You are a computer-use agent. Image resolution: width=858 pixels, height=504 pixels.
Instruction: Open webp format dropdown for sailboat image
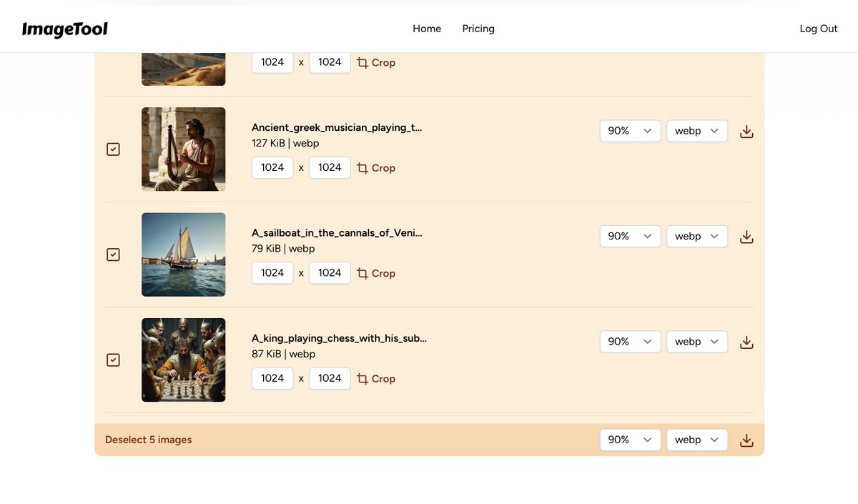[697, 236]
